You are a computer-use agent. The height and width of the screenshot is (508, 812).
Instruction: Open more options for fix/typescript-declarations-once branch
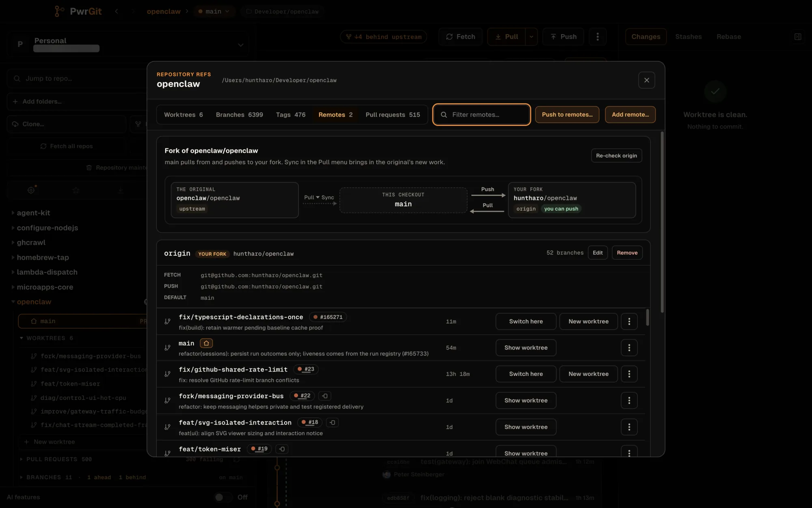click(x=629, y=321)
